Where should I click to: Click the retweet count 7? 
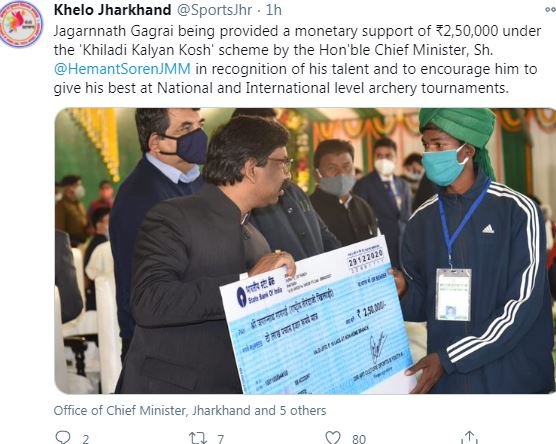tap(221, 439)
